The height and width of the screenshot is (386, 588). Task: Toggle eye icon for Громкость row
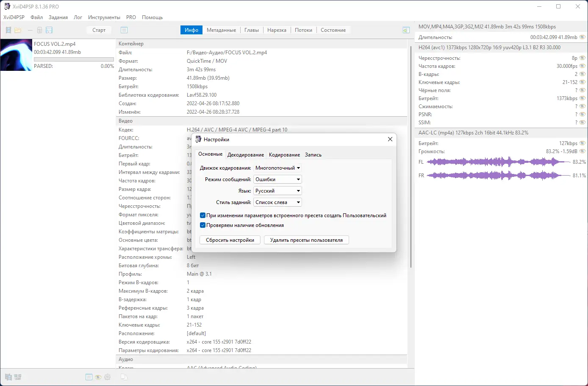pyautogui.click(x=582, y=151)
